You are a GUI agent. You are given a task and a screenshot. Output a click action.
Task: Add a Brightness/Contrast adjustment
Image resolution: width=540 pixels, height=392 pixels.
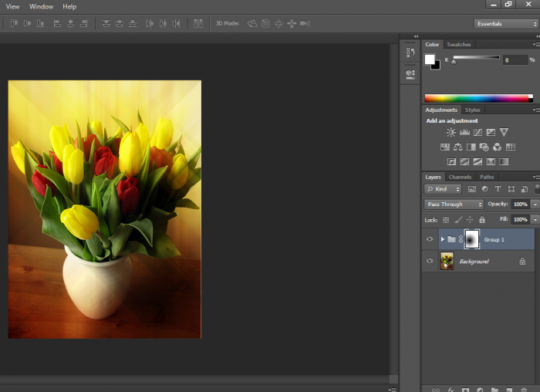451,133
